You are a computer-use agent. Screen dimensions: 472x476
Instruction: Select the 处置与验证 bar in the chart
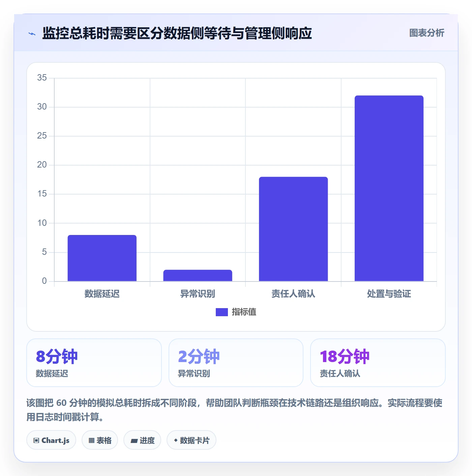pos(389,188)
